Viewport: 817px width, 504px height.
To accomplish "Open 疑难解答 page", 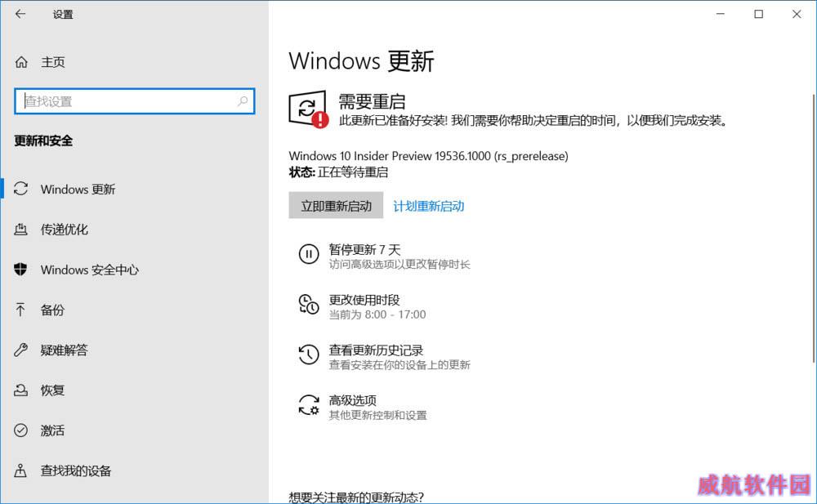I will point(64,350).
